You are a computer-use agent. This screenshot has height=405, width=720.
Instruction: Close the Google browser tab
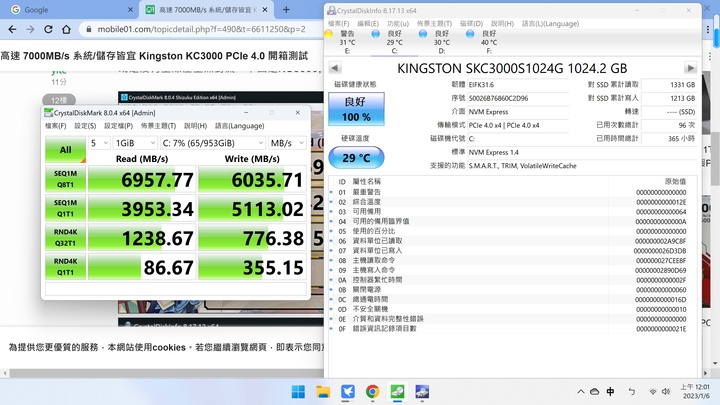(x=130, y=10)
